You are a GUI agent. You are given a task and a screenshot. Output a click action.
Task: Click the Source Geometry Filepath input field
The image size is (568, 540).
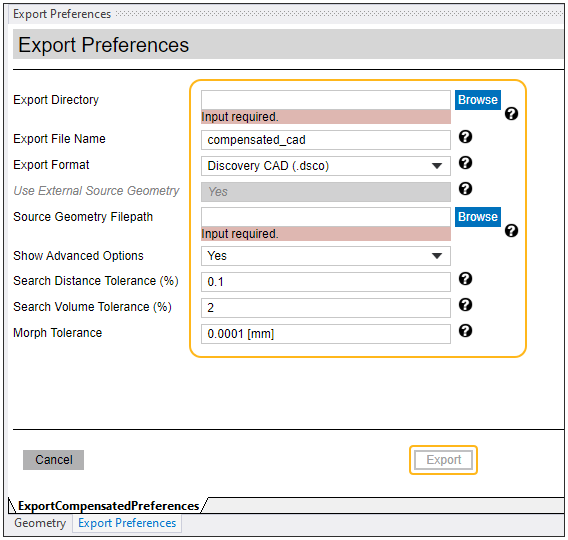[x=326, y=217]
